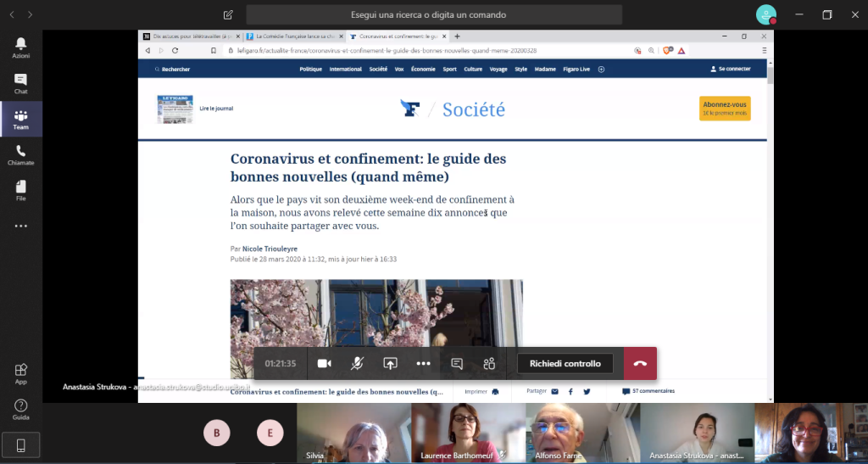Open the Société menu item
Screen dimensions: 868x464
point(378,70)
